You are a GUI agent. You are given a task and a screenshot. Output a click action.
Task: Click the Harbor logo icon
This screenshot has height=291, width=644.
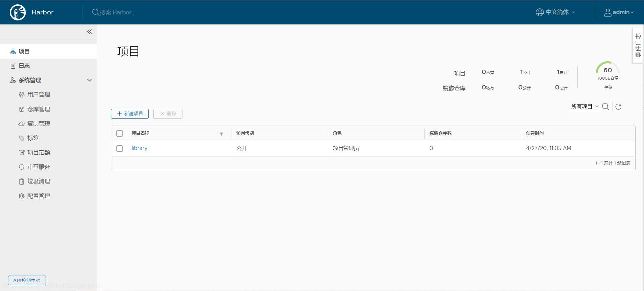point(18,12)
